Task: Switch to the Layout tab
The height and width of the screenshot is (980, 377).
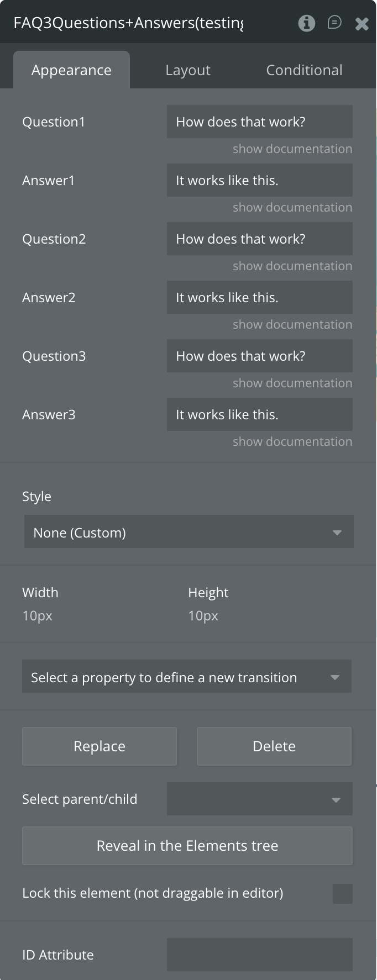Action: point(188,70)
